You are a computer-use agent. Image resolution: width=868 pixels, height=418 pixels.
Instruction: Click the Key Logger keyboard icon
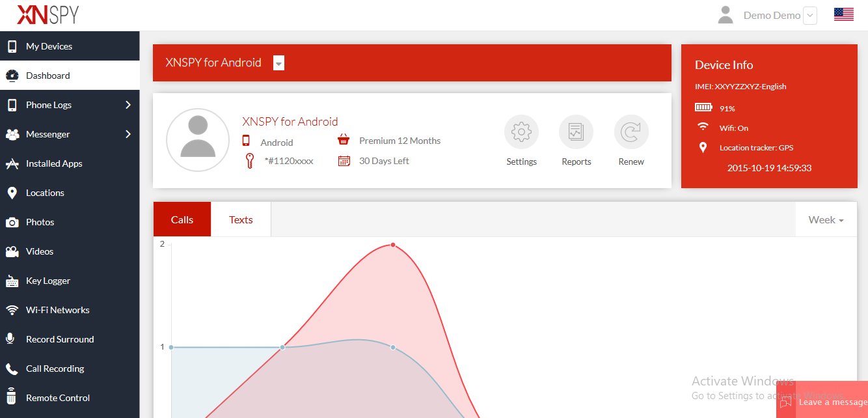tap(12, 281)
